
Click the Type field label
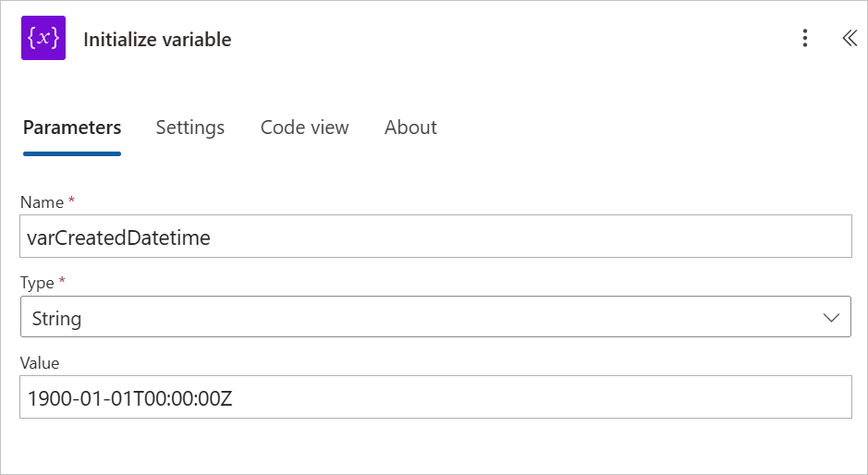tap(38, 283)
